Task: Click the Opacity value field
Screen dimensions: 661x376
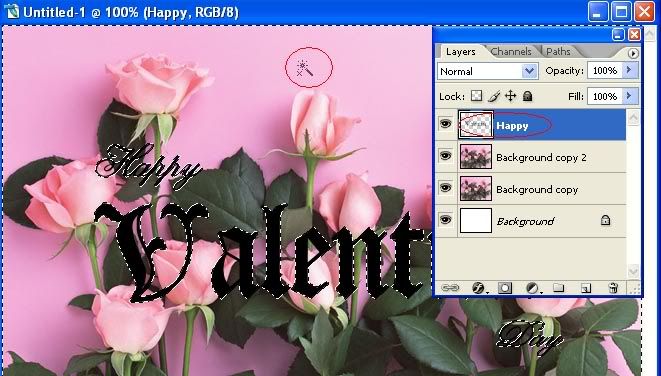Action: click(605, 70)
